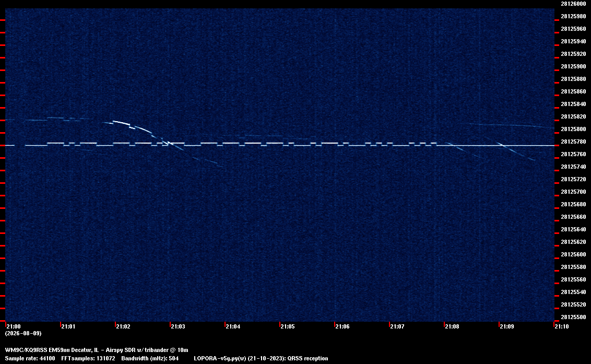Click the 21:02 time axis label
Viewport: 591px width, 364px height.
(123, 326)
